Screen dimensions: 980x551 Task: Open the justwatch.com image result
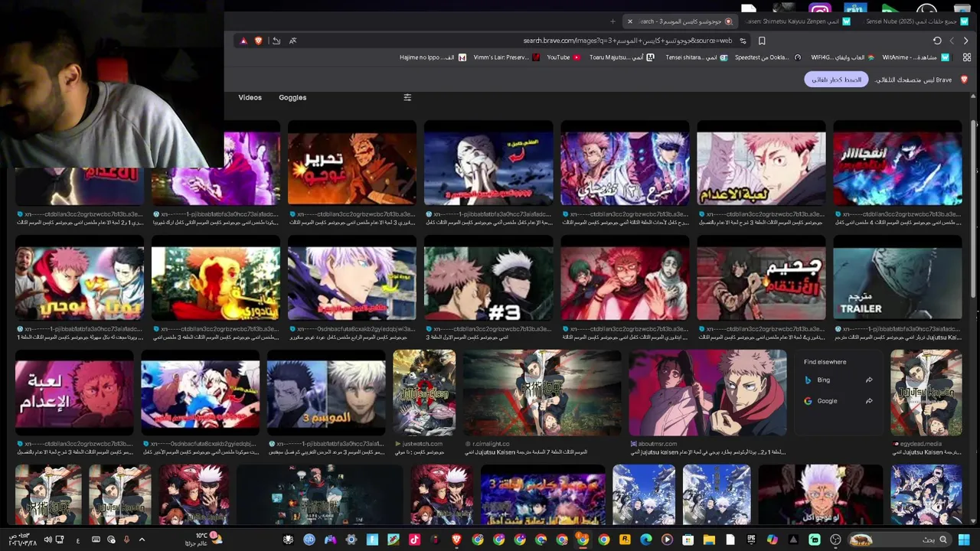tap(424, 393)
